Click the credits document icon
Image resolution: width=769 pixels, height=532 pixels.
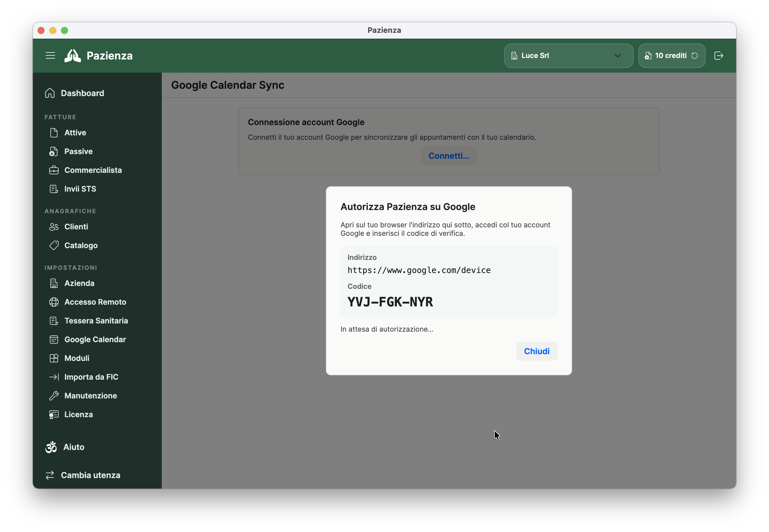click(x=648, y=56)
